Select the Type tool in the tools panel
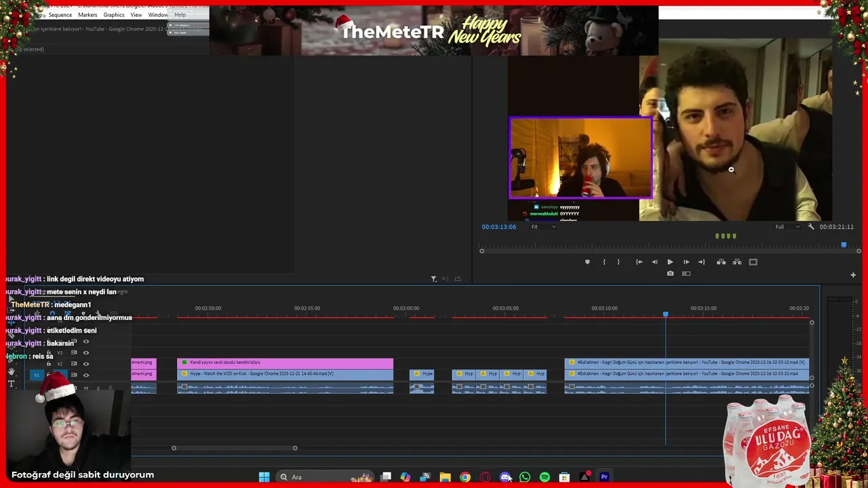 coord(12,384)
